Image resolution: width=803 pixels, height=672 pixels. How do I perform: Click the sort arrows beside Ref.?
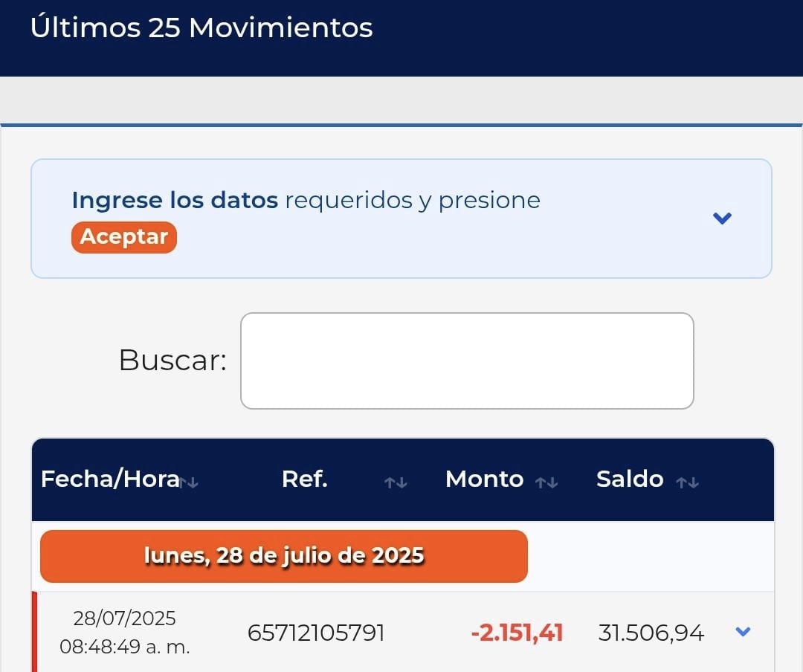tap(396, 482)
